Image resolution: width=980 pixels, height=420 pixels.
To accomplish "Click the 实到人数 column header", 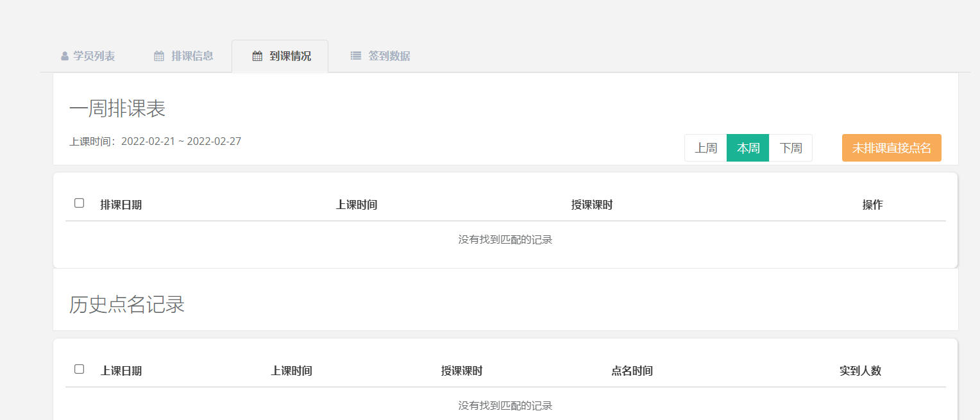I will 860,371.
